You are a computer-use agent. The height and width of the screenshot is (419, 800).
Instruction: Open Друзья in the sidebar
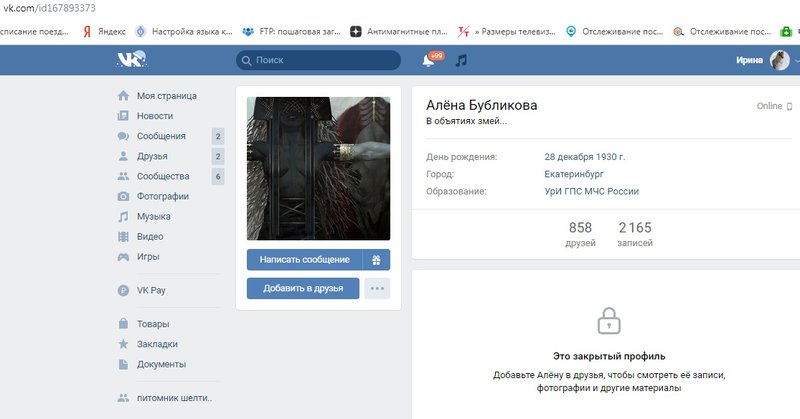pos(152,156)
